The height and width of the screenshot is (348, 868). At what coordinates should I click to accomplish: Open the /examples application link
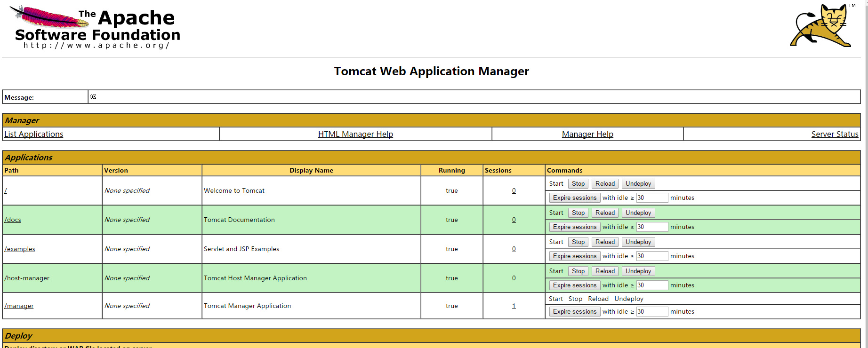20,249
